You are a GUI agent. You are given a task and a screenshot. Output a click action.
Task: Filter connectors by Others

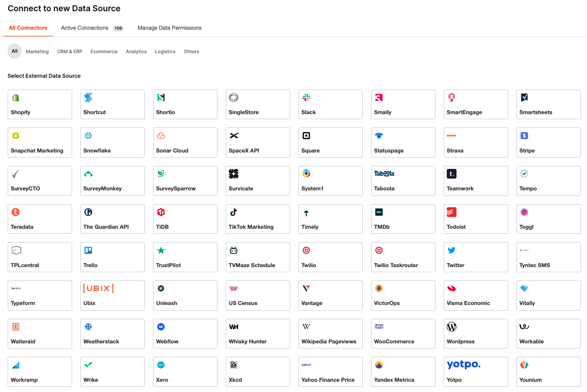(x=191, y=52)
